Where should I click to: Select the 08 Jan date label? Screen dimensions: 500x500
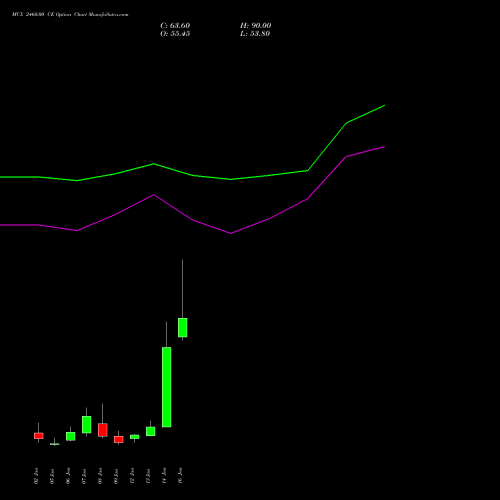(x=100, y=476)
